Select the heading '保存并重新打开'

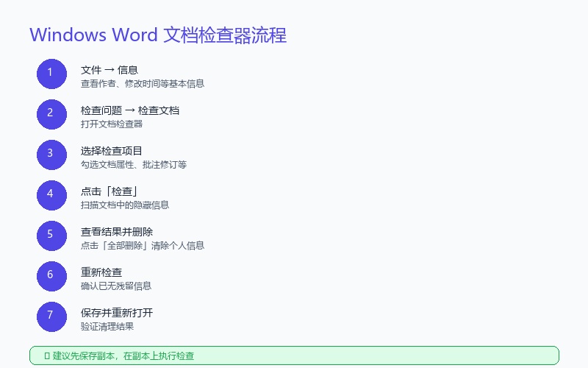point(117,313)
